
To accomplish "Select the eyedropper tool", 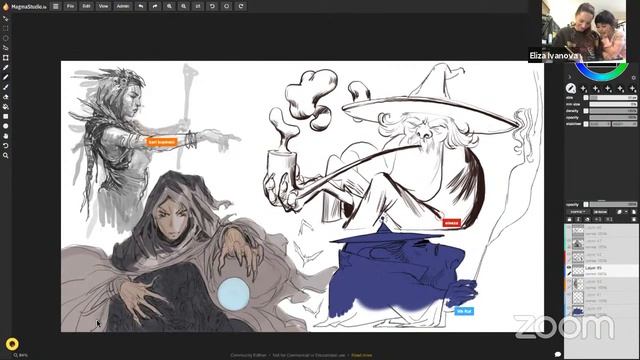I will point(5,68).
